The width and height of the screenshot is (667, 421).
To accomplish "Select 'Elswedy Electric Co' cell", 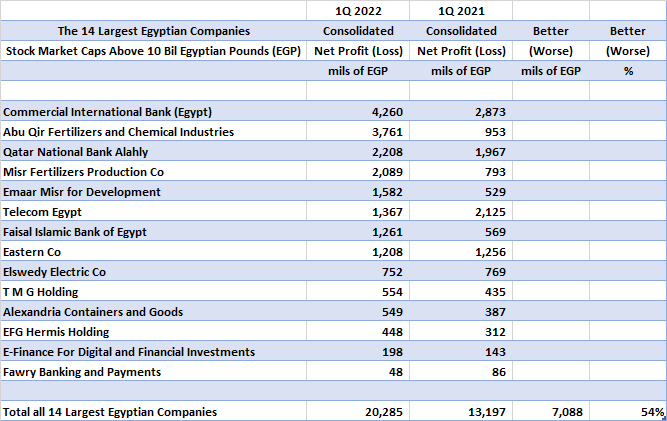I will click(x=154, y=271).
